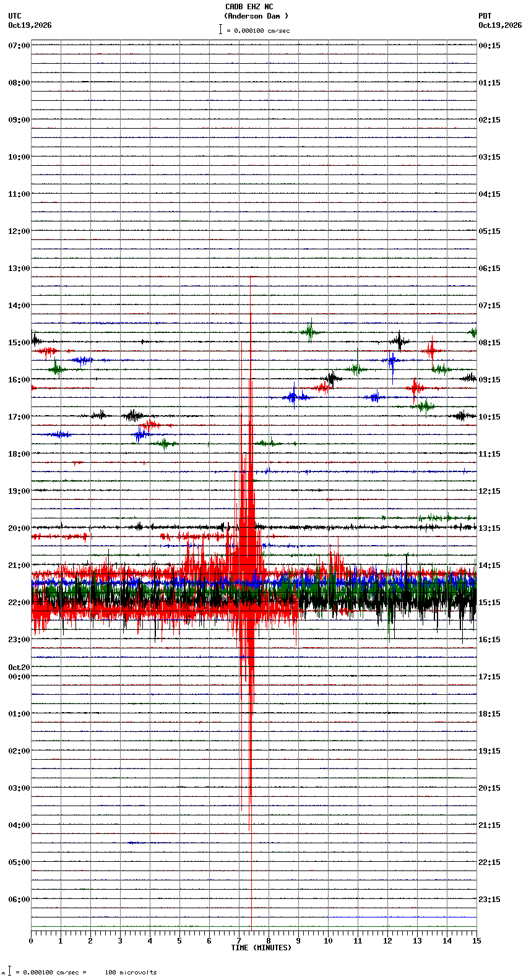Click the 01:15 PDT row label
Image resolution: width=526 pixels, height=980 pixels.
coord(489,83)
